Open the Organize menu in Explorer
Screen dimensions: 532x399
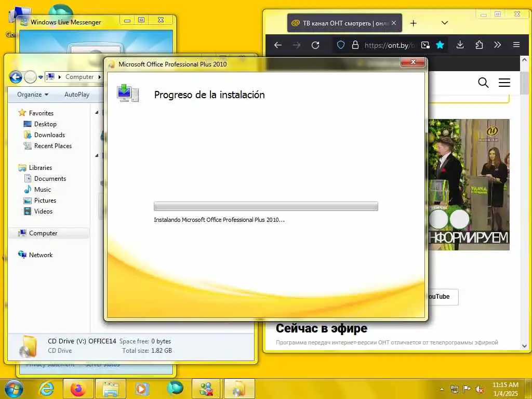click(x=33, y=95)
